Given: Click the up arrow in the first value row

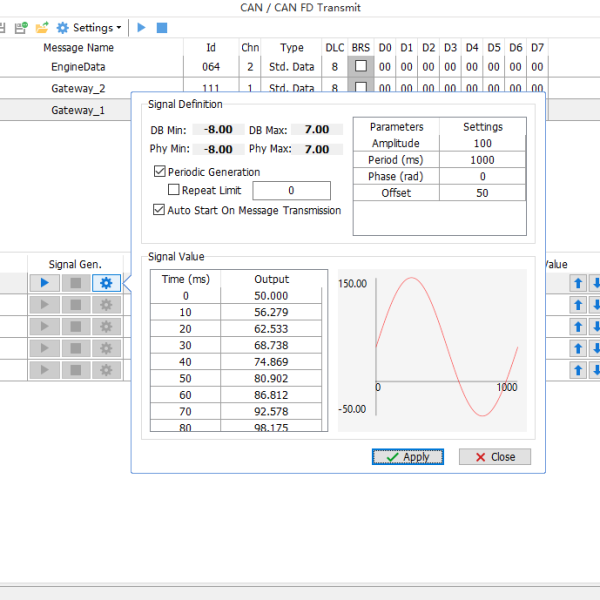Looking at the screenshot, I should 577,283.
